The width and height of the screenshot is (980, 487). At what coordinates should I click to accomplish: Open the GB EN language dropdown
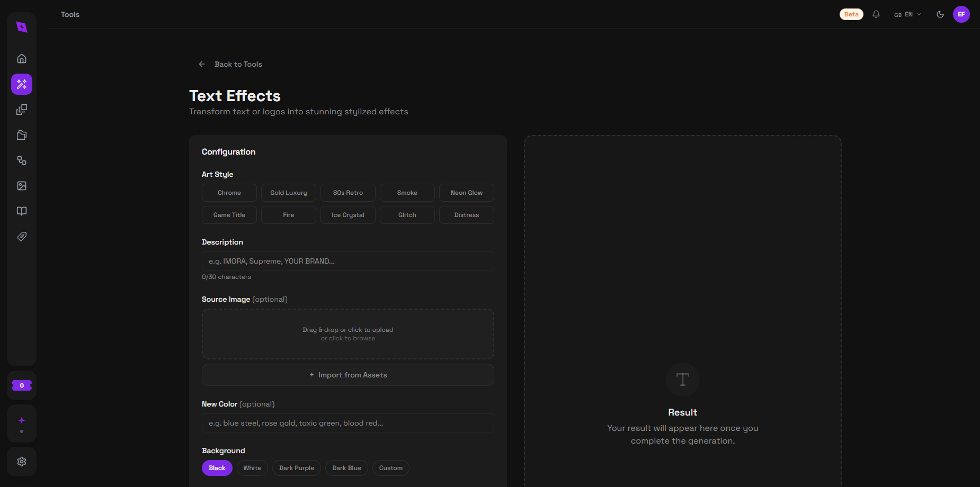(x=908, y=14)
